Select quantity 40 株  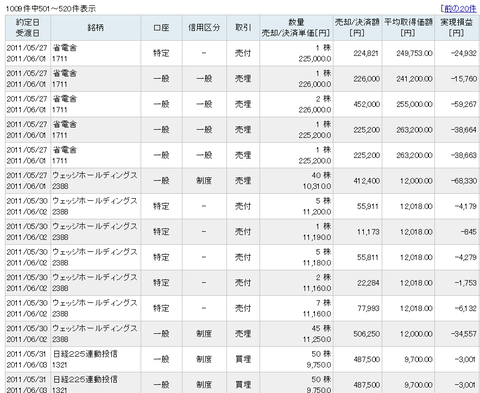[x=321, y=175]
